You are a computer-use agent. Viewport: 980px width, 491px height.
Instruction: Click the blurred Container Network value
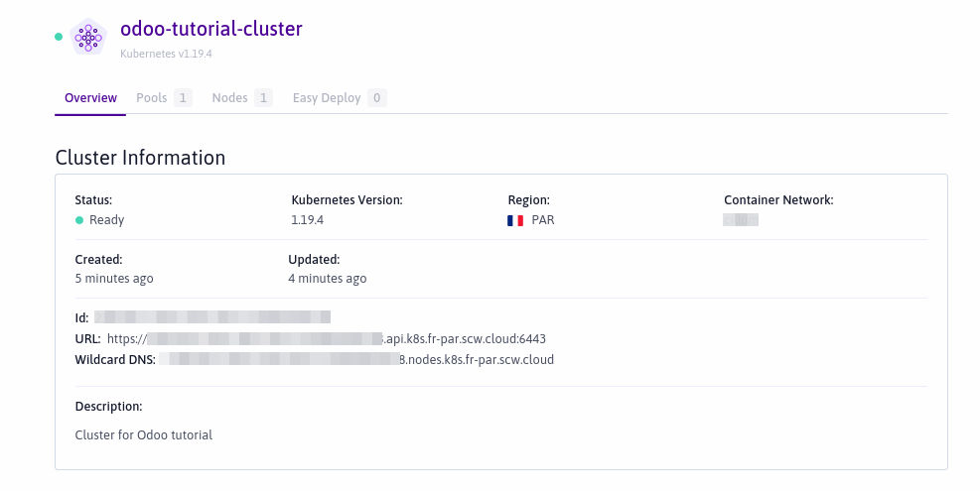coord(741,220)
